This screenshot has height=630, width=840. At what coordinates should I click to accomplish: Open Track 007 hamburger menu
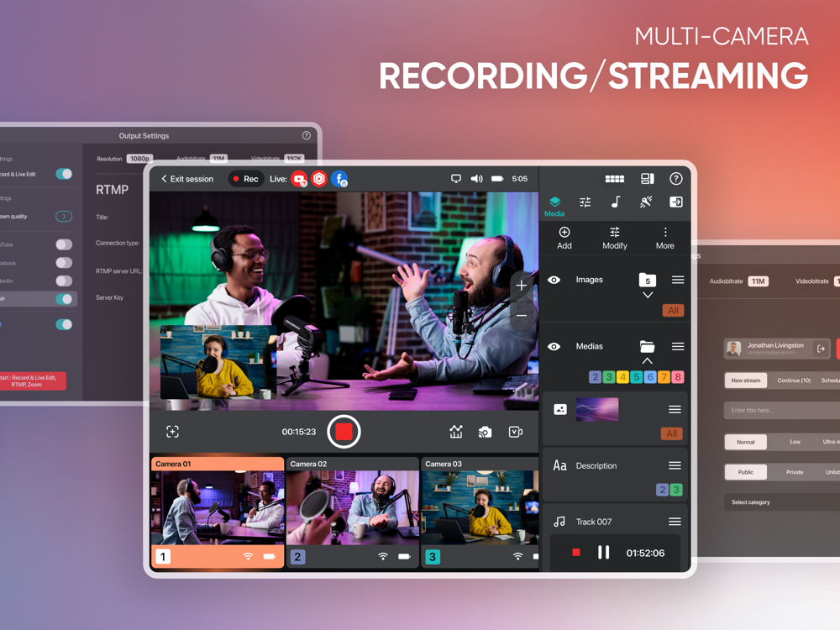675,522
